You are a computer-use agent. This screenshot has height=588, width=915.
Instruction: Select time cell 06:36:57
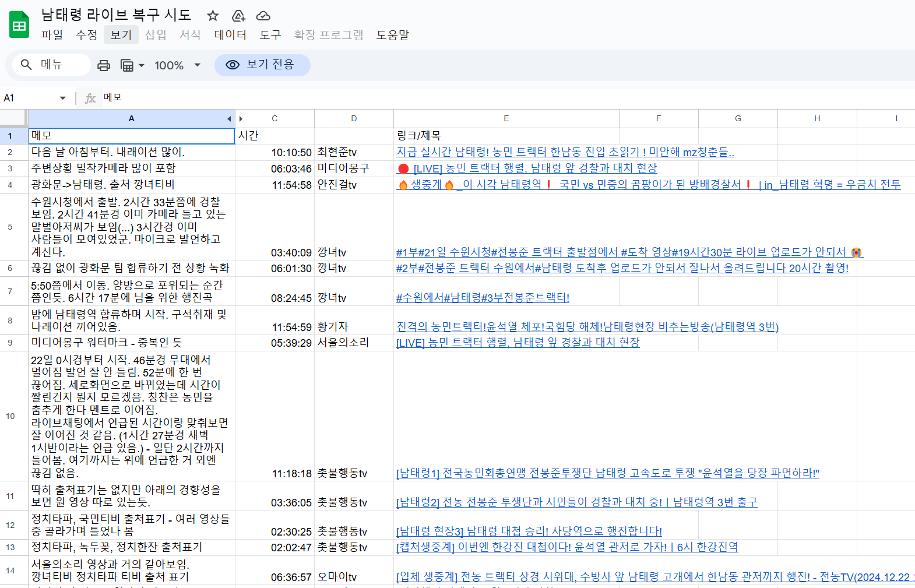coord(274,571)
